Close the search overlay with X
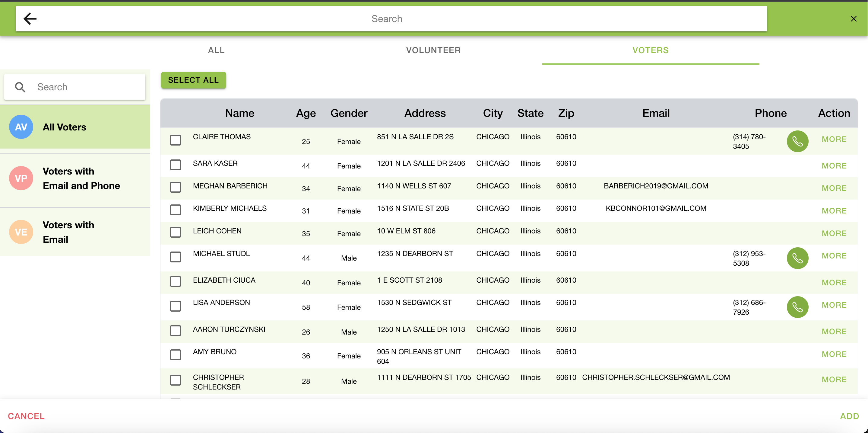Image resolution: width=868 pixels, height=433 pixels. point(853,19)
